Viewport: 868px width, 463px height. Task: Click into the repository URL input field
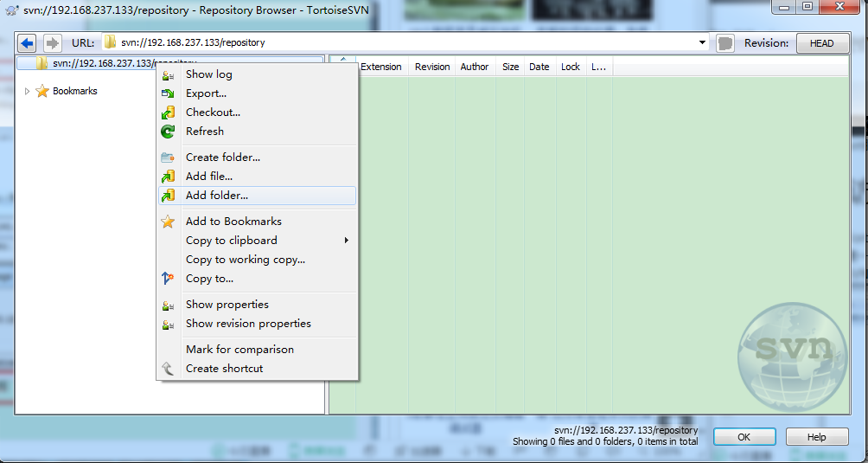[405, 42]
